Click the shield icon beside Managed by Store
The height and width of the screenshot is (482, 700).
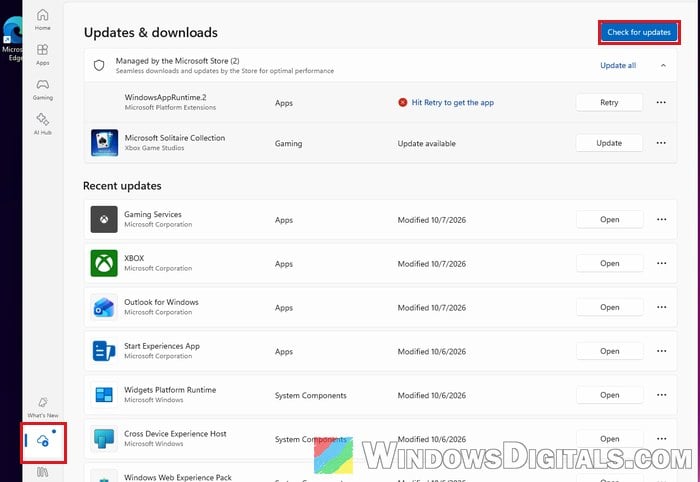(x=99, y=65)
